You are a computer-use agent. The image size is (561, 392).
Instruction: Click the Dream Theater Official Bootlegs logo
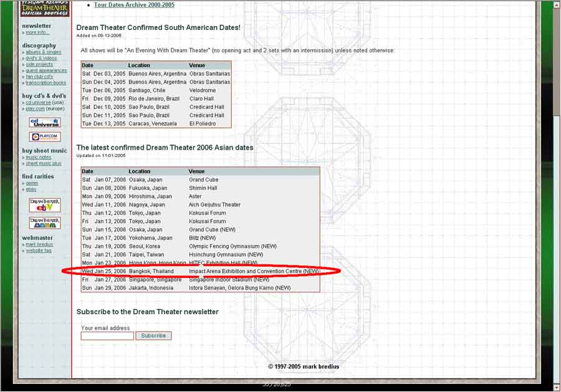pyautogui.click(x=45, y=9)
